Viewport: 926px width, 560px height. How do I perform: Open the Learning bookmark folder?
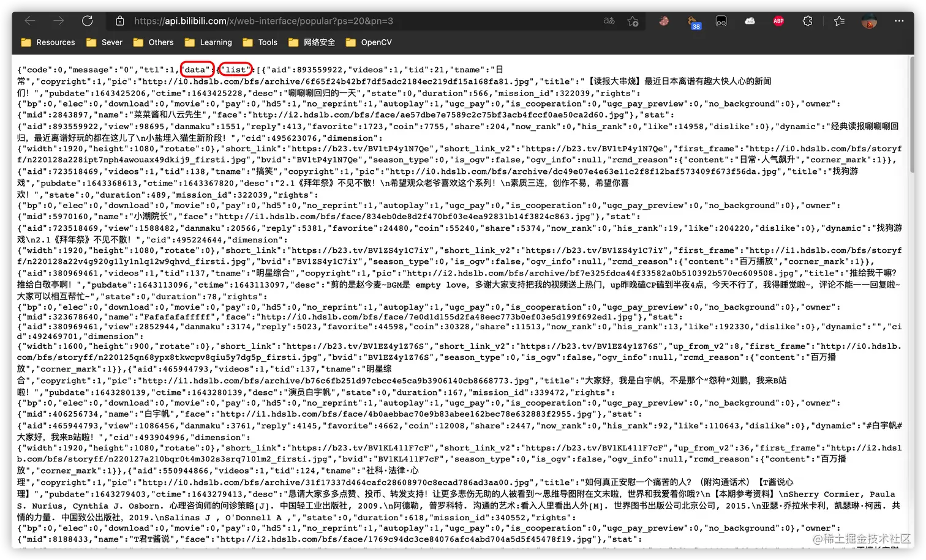[x=208, y=42]
